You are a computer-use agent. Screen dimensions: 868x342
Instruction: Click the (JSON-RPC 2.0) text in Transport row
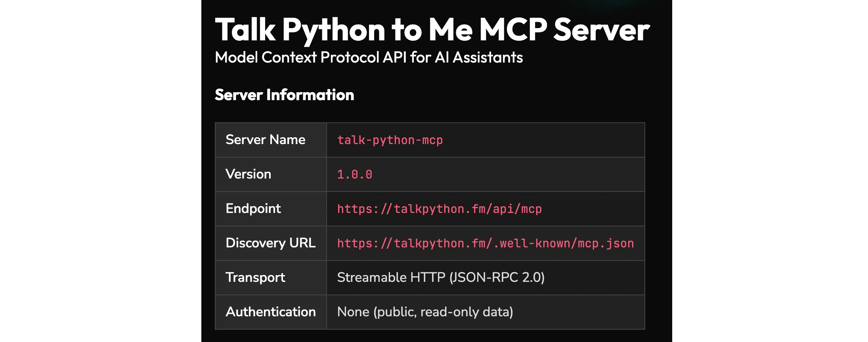[497, 277]
